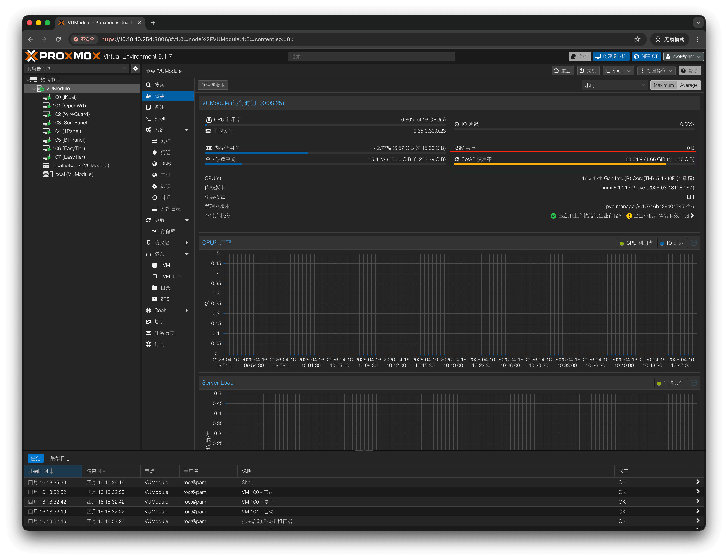Click the top search input field
728x560 pixels.
point(371,56)
